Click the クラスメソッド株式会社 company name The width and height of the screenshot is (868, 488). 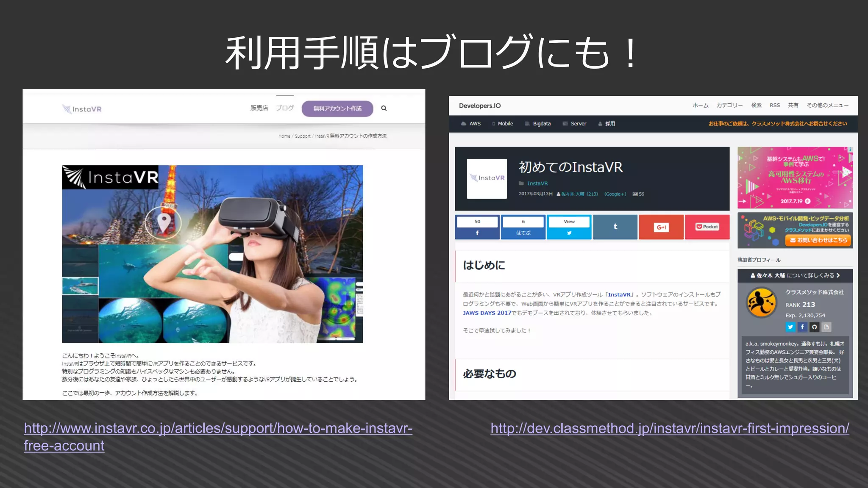814,292
